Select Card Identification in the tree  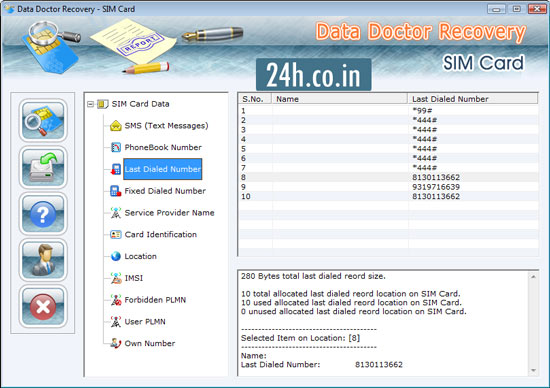pos(161,234)
